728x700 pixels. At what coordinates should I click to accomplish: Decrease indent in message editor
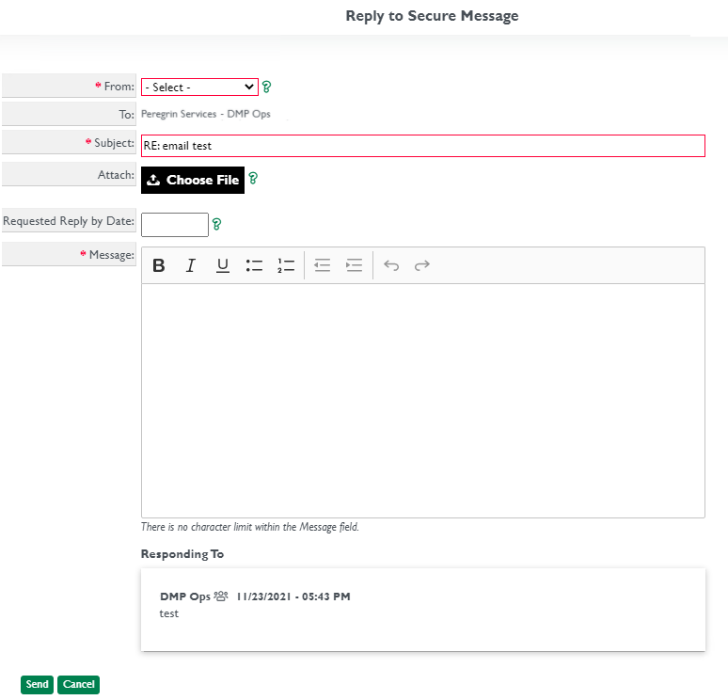323,265
